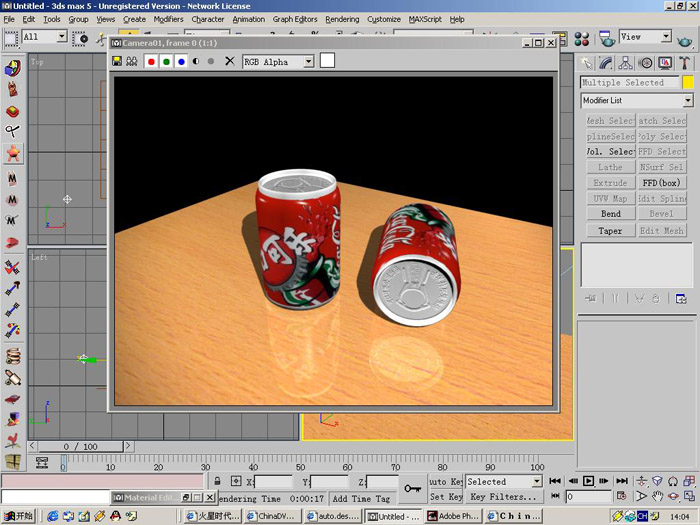Click the Quick Render teapot icon
The image size is (700, 525).
(x=684, y=41)
